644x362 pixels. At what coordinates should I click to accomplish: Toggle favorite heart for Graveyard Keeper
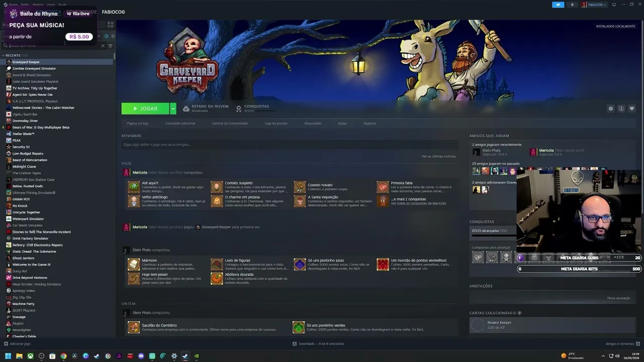pos(632,109)
